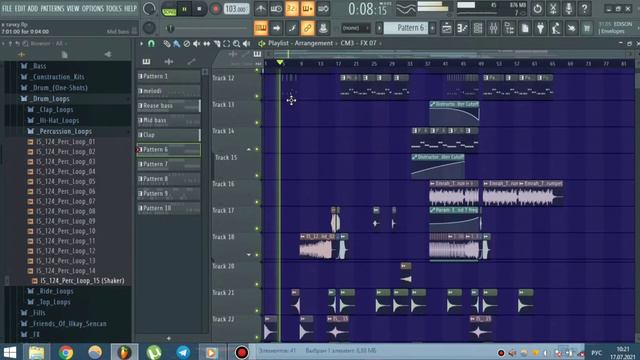Screen dimensions: 640x360
Task: Toggle the metronome icon
Action: 260,9
